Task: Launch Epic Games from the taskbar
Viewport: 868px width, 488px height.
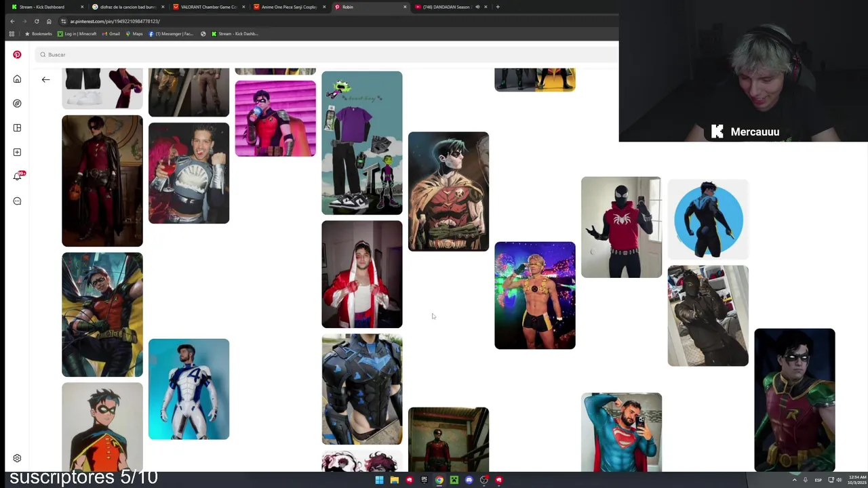Action: pyautogui.click(x=424, y=480)
